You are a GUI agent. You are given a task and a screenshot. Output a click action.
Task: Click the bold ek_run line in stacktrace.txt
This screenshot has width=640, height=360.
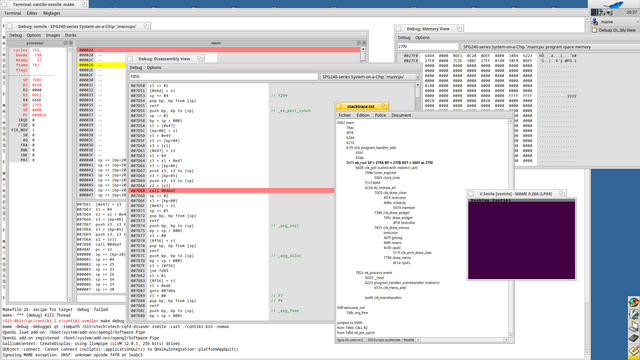click(389, 162)
